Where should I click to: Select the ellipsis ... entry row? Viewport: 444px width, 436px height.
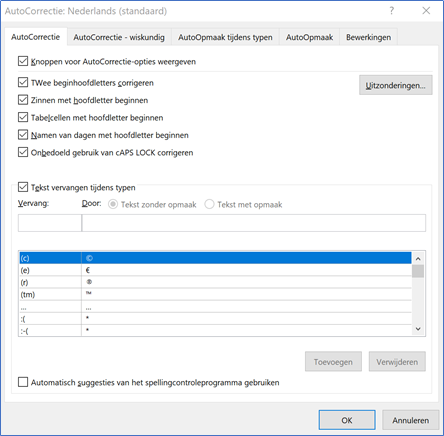pos(215,307)
